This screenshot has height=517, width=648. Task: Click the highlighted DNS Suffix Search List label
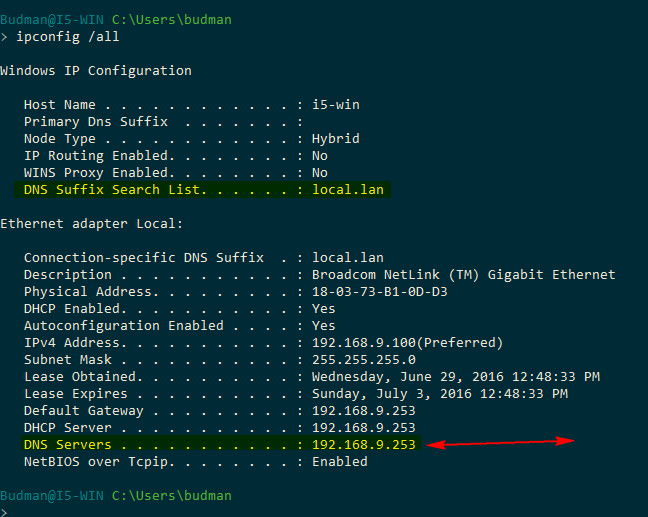click(x=115, y=190)
